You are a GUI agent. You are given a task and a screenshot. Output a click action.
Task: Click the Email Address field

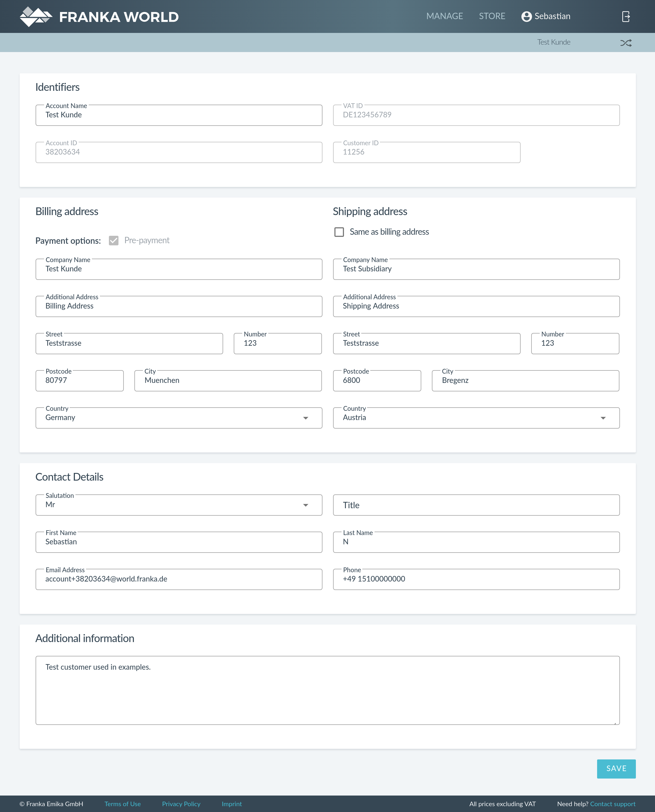coord(179,579)
